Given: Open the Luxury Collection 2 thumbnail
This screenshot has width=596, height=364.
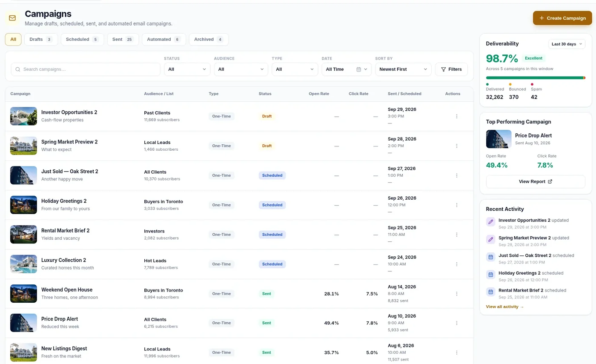Looking at the screenshot, I should (x=23, y=264).
